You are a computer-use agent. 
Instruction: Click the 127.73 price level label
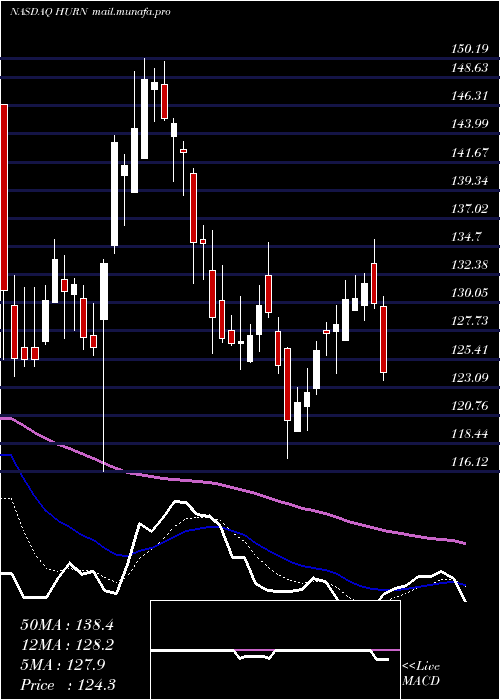(470, 321)
